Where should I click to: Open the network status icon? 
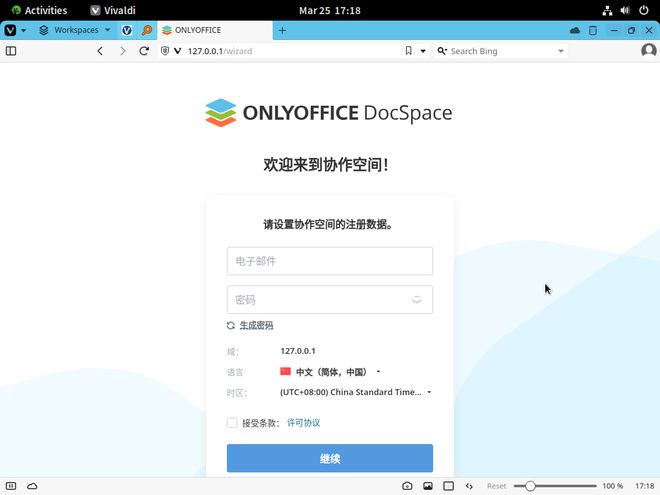607,11
